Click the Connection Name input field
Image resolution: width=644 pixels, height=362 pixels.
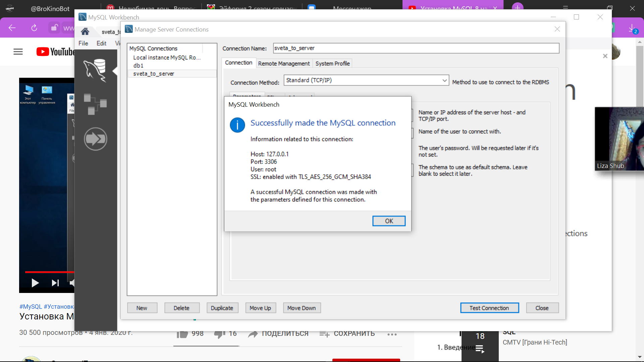[416, 48]
